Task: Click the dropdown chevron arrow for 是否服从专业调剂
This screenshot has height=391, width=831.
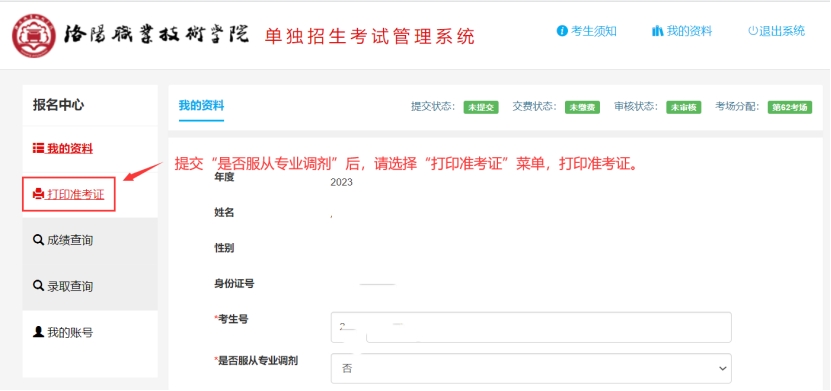Action: [722, 368]
